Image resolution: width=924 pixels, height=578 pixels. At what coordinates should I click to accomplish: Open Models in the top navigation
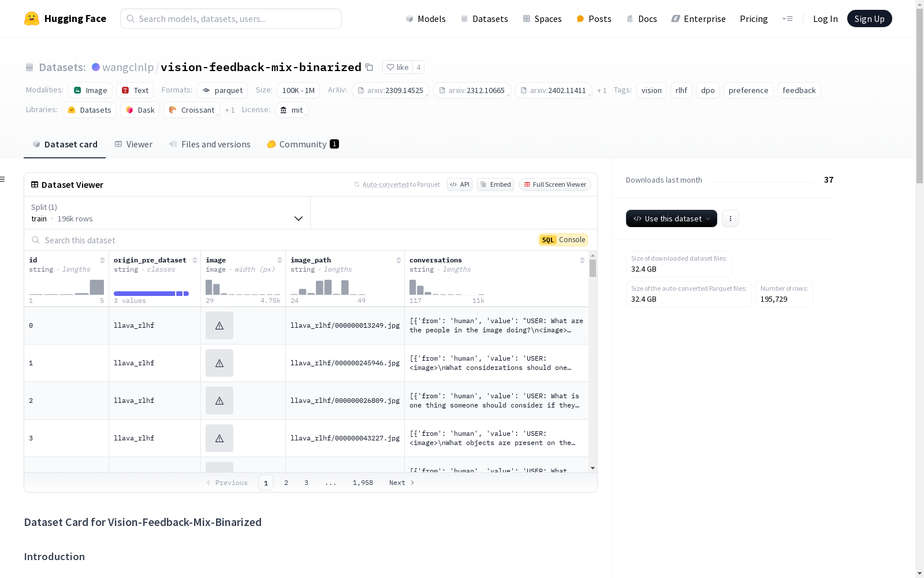click(x=426, y=18)
